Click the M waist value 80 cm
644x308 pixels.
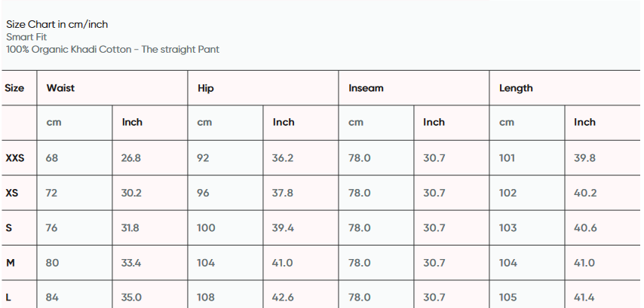[x=52, y=263]
